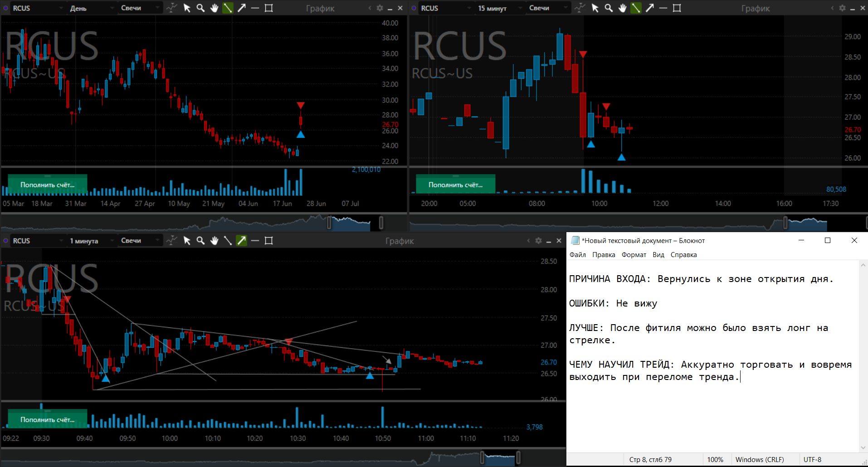Open indicators icon in the daily chart toolbar
Screen dimensions: 868x467
pos(171,8)
